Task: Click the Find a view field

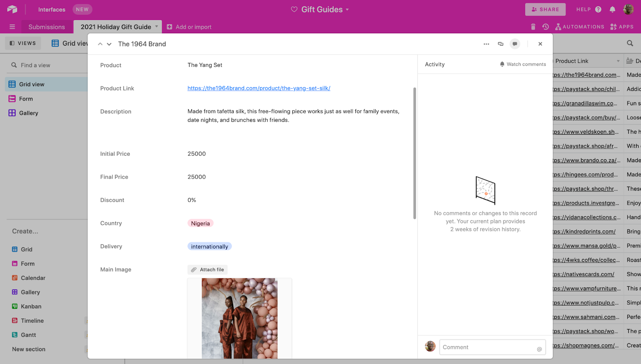Action: pyautogui.click(x=47, y=65)
